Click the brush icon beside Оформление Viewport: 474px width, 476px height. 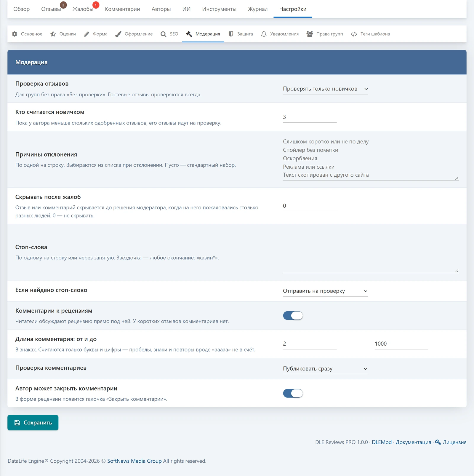click(118, 34)
